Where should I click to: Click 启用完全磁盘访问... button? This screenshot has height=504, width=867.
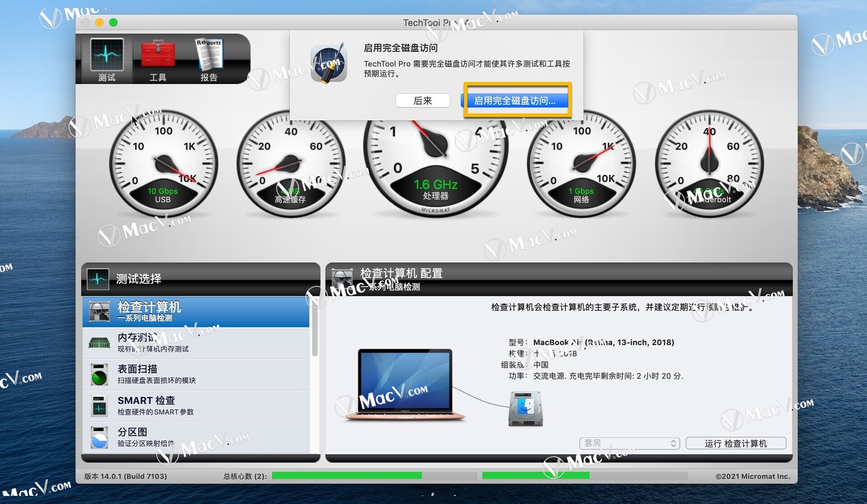pos(515,101)
